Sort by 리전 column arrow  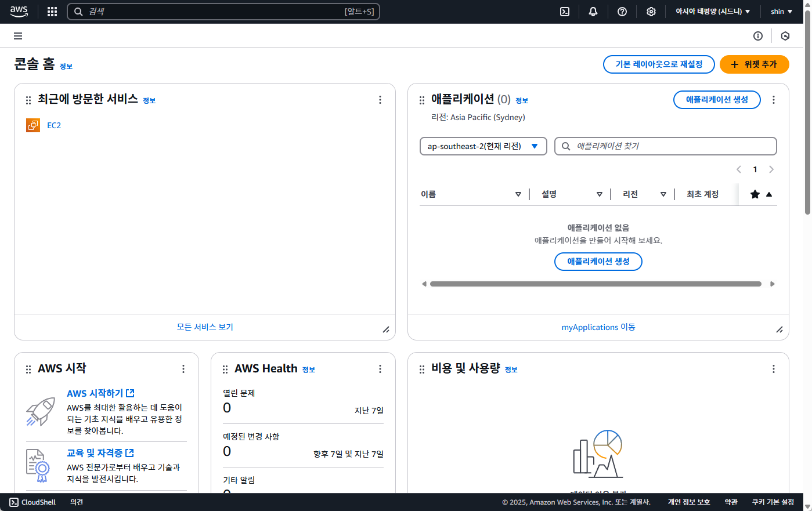pyautogui.click(x=663, y=194)
